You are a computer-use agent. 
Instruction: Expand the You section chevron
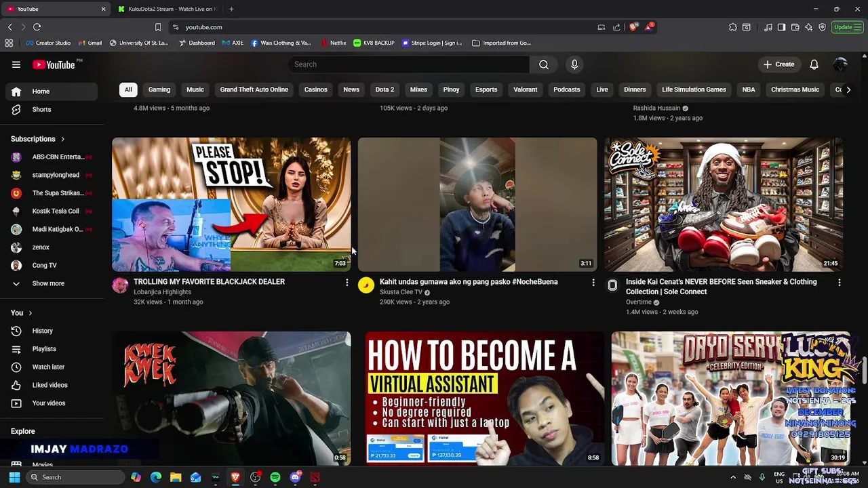tap(30, 313)
